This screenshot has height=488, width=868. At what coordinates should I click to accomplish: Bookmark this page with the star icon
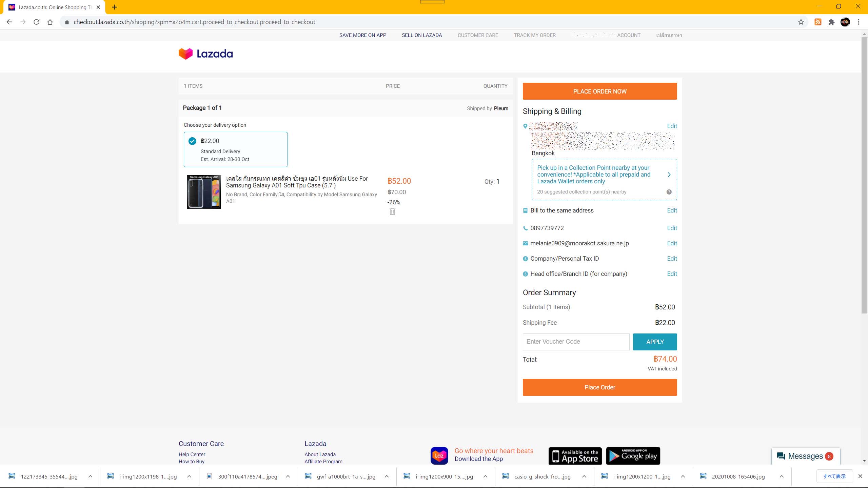point(801,22)
